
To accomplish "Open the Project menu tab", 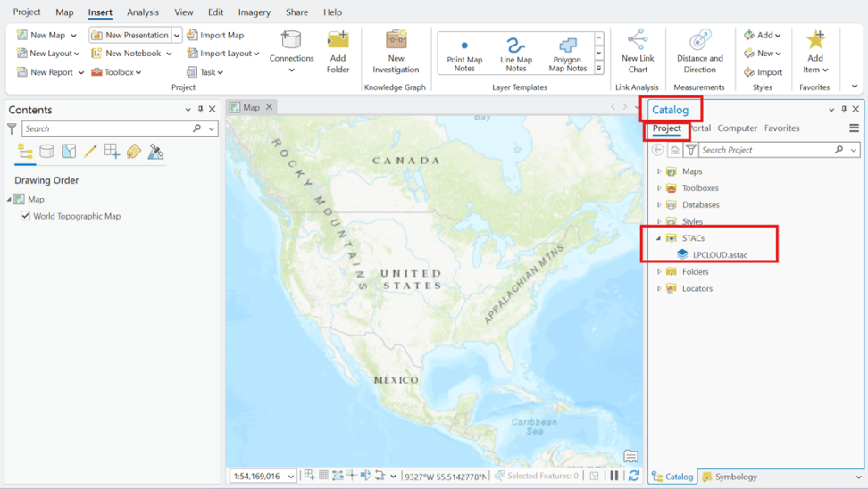I will [27, 12].
